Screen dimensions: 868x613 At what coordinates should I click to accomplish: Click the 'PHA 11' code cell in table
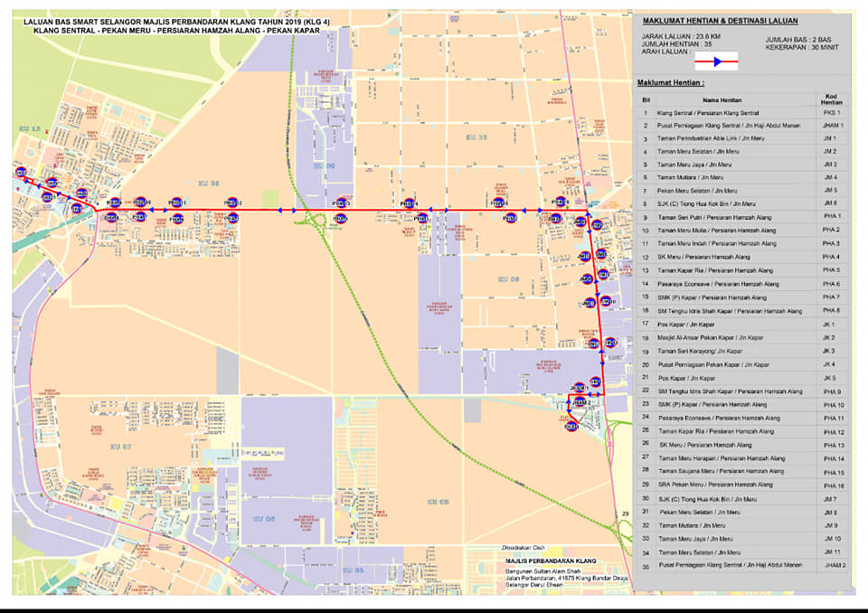(834, 419)
